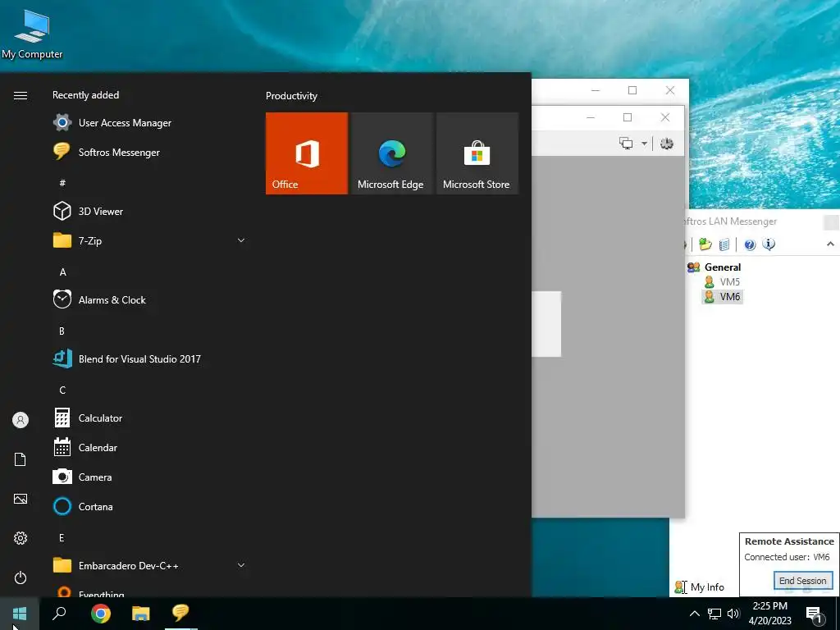Open the Office tile
This screenshot has height=630, width=840.
[307, 153]
